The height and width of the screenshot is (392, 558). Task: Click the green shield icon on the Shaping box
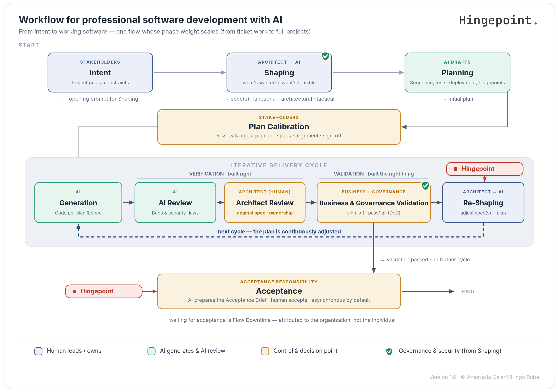pyautogui.click(x=325, y=56)
